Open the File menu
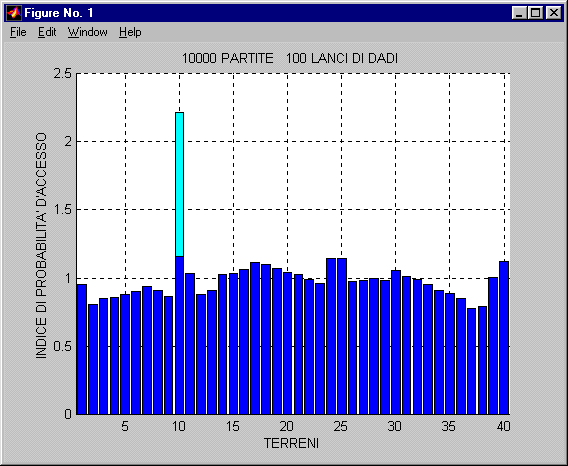Screen dimensions: 568x466 18,32
